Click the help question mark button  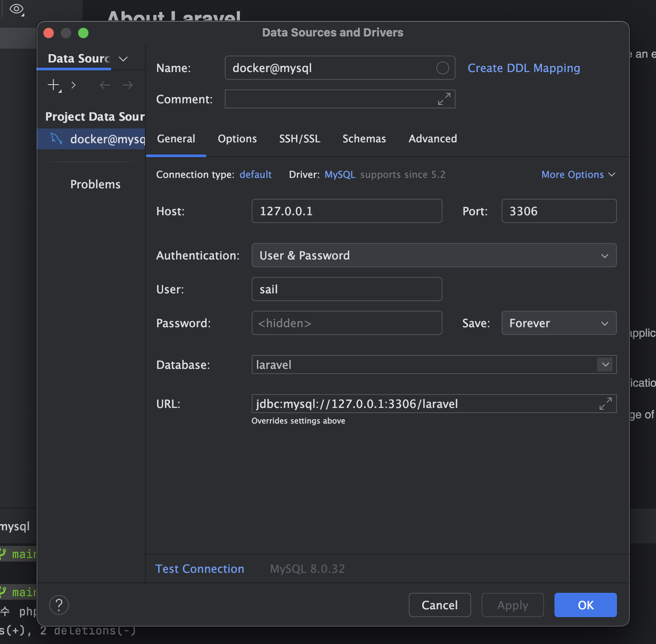tap(59, 605)
